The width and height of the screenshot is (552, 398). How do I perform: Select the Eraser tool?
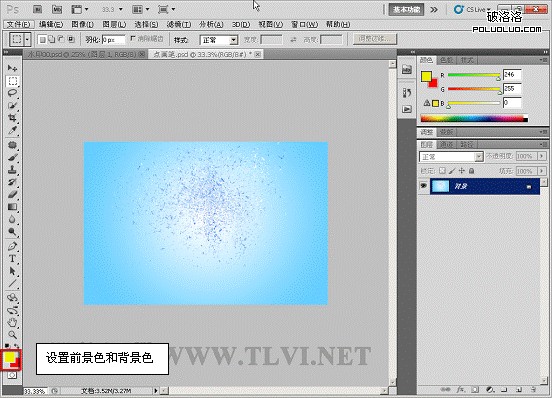click(x=12, y=194)
